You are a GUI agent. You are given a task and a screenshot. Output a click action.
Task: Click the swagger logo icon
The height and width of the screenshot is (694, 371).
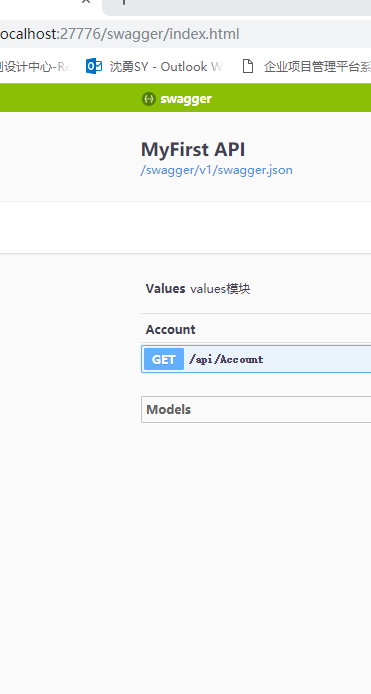(149, 99)
